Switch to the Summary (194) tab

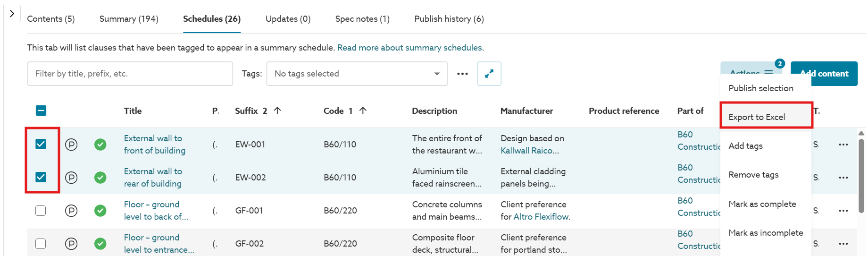(x=129, y=19)
